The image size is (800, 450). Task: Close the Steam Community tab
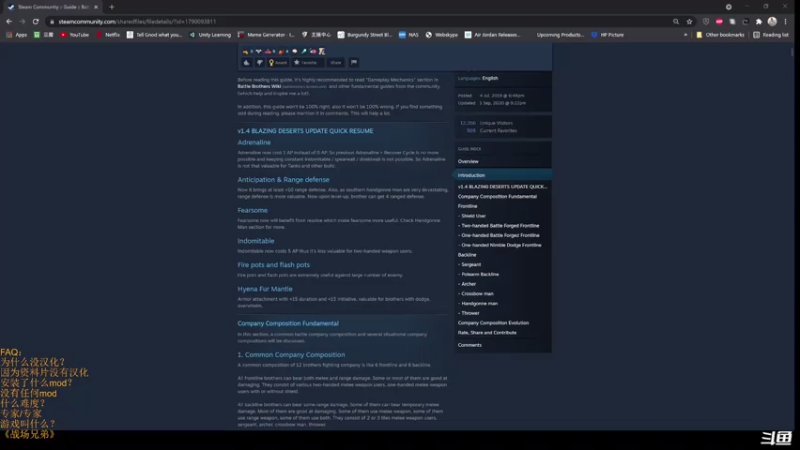coord(96,7)
